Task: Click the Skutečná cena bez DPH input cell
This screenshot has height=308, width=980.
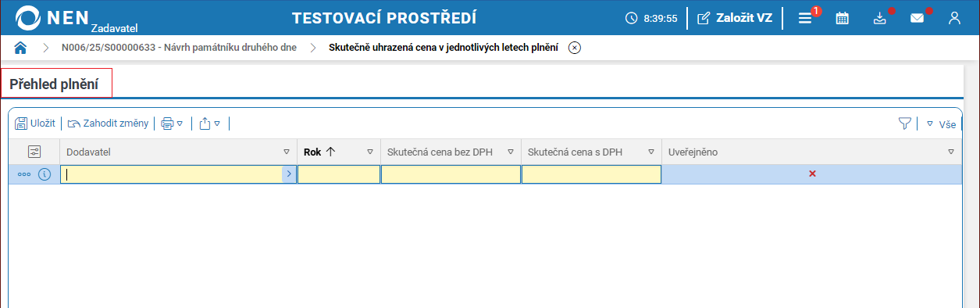Action: tap(451, 174)
